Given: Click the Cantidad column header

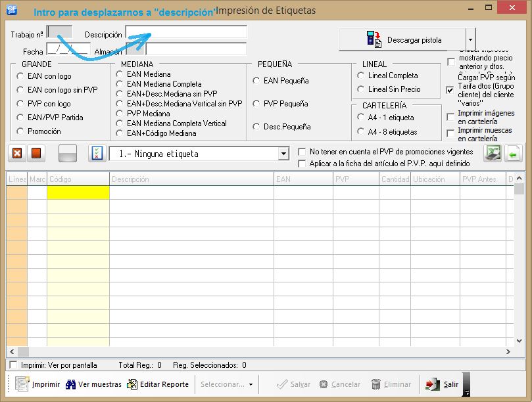Looking at the screenshot, I should [395, 179].
